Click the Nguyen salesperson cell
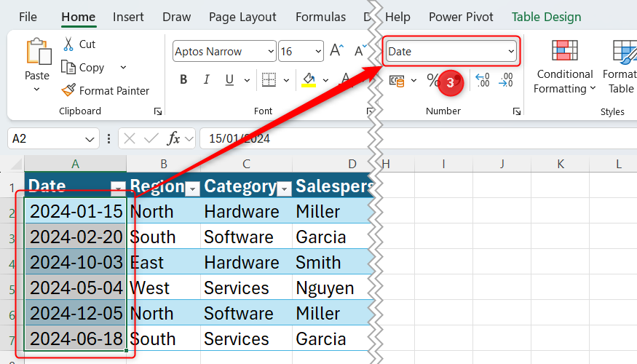 [332, 288]
